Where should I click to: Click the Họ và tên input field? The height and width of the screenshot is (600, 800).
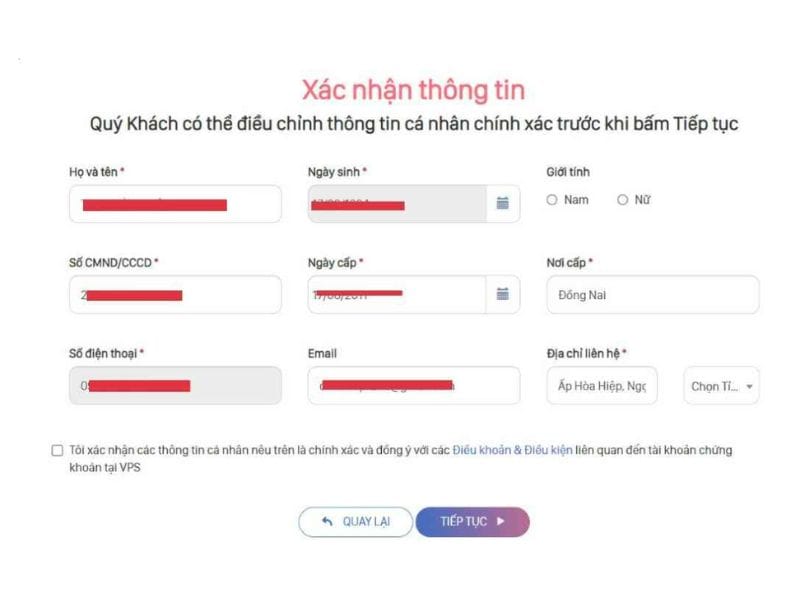click(x=175, y=204)
